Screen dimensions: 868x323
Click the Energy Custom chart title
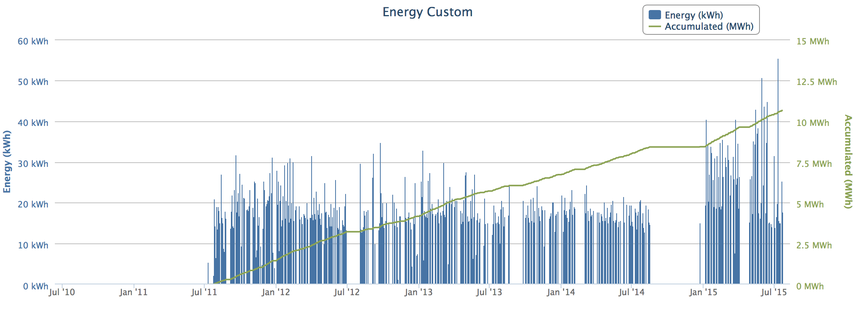pyautogui.click(x=427, y=12)
